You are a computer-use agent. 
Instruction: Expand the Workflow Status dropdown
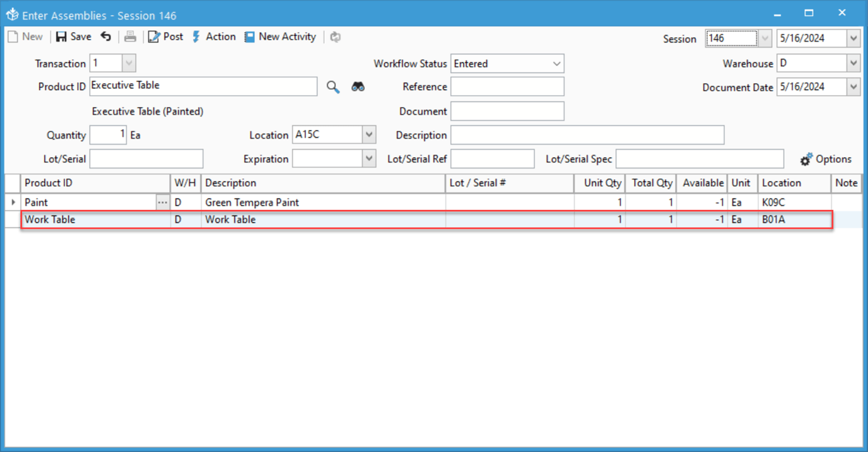pyautogui.click(x=556, y=64)
